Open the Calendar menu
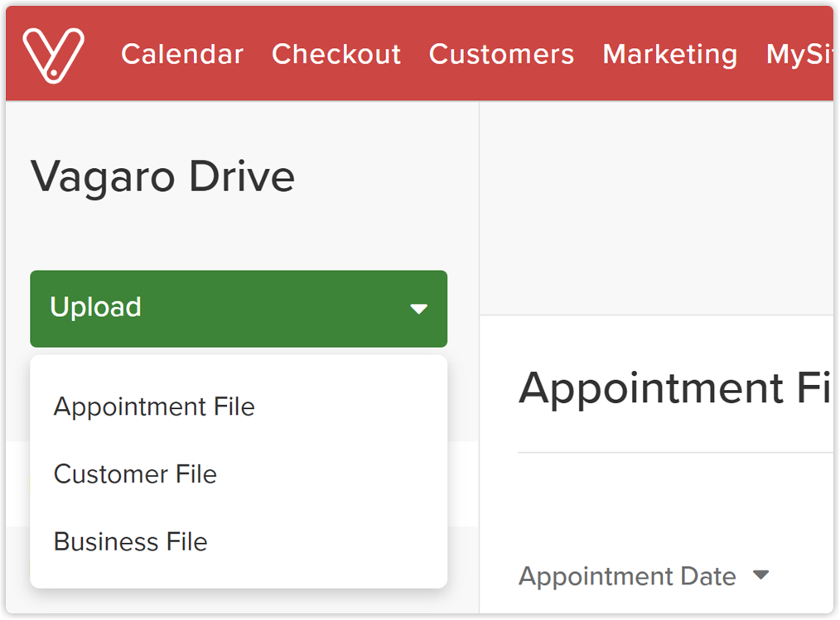Image resolution: width=840 pixels, height=620 pixels. [x=182, y=54]
